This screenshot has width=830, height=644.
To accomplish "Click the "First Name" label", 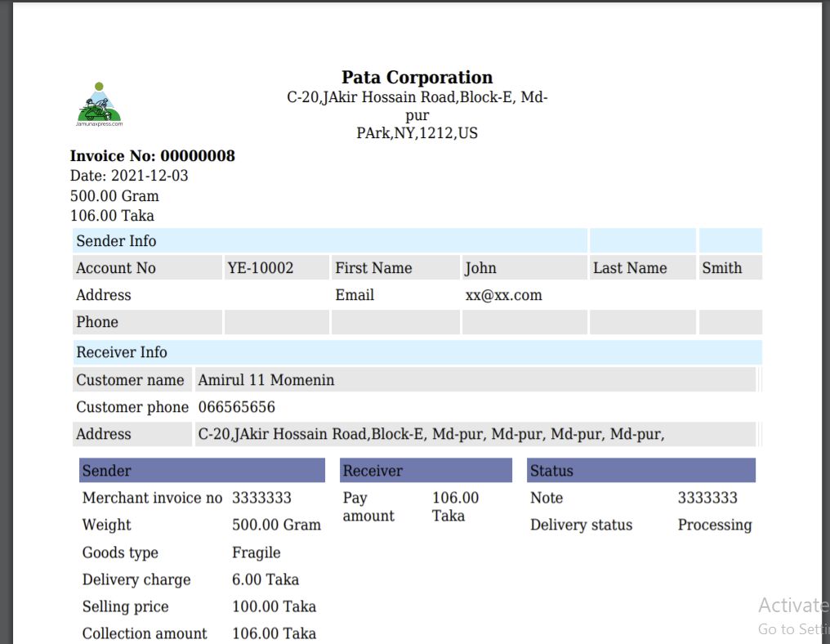I will point(373,268).
